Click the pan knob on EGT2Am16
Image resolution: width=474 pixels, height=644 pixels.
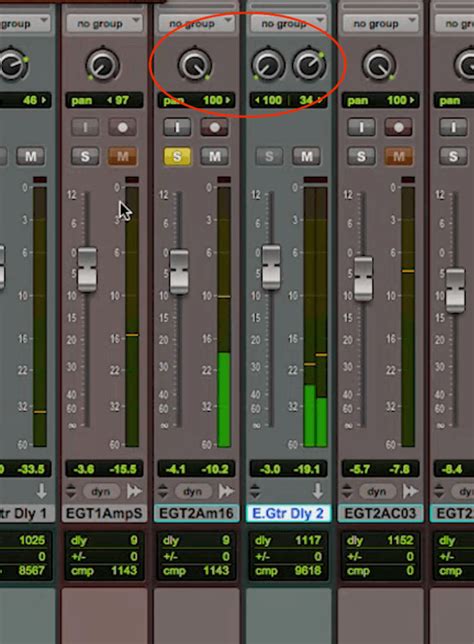tap(195, 65)
